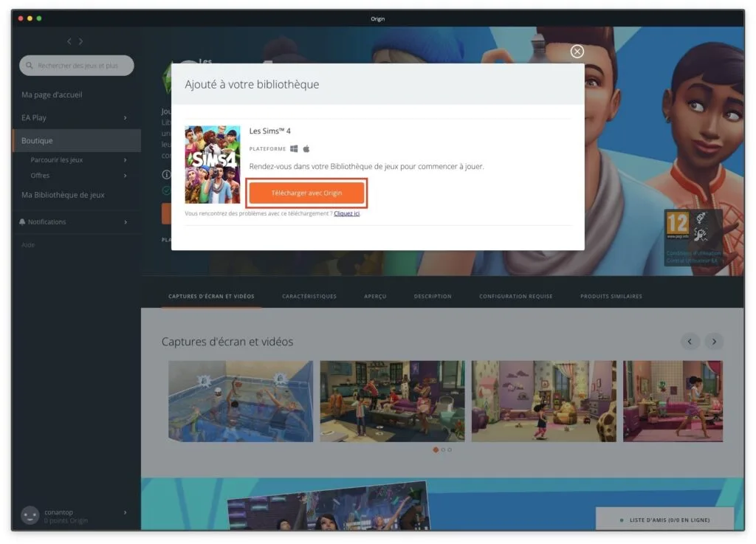The height and width of the screenshot is (544, 756).
Task: Open the Cliquez ici troubleshooting link
Action: pyautogui.click(x=347, y=213)
